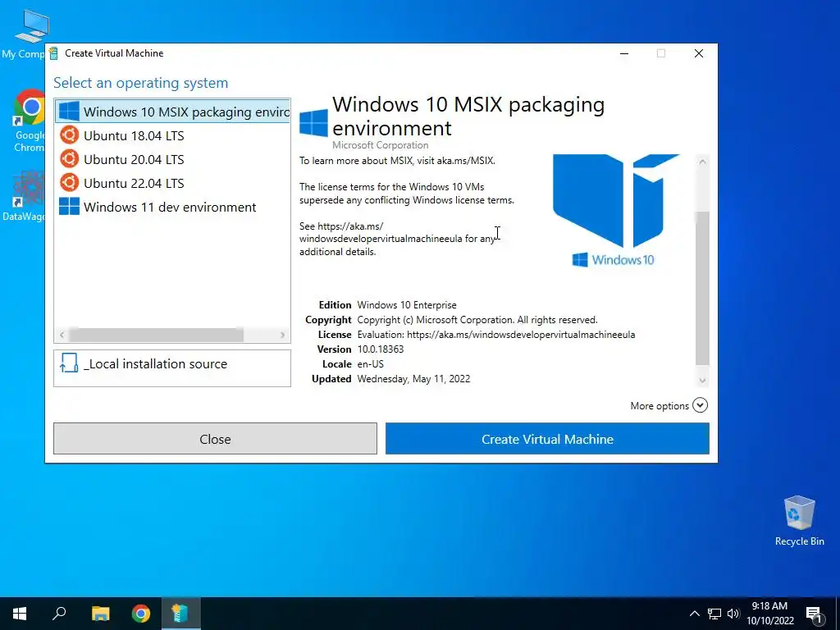Image resolution: width=840 pixels, height=630 pixels.
Task: Click OS list horizontal scrollbar left arrow
Action: (62, 335)
